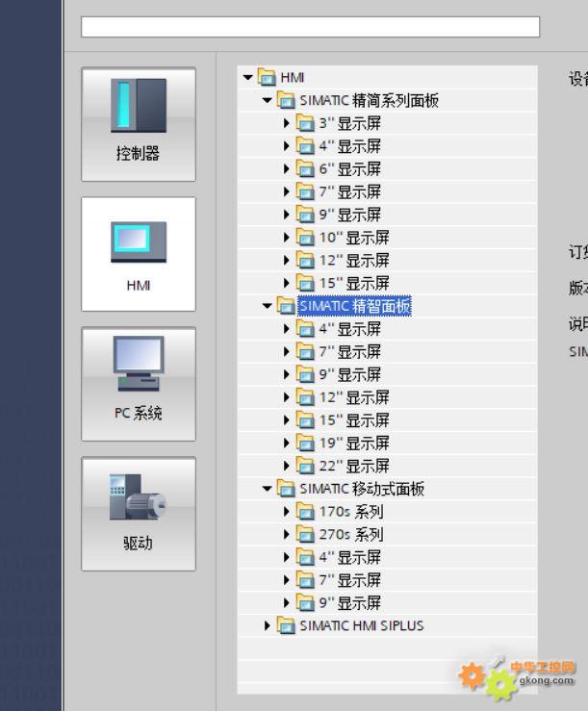Select the SIMATIC 移动式面板 tree item

362,489
